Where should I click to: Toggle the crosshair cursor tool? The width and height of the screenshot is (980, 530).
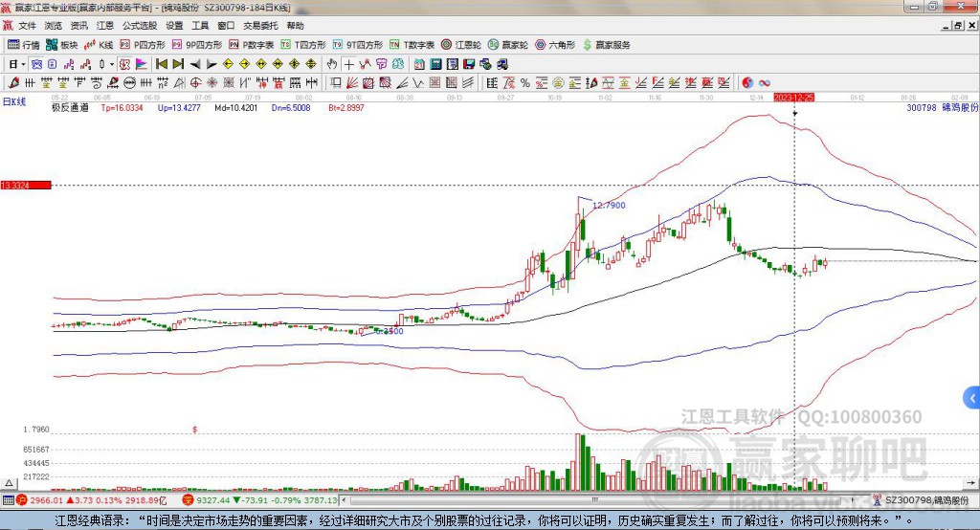click(348, 64)
